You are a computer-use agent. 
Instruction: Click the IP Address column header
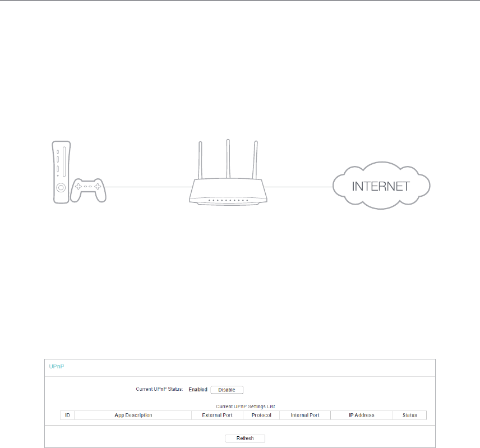point(362,415)
